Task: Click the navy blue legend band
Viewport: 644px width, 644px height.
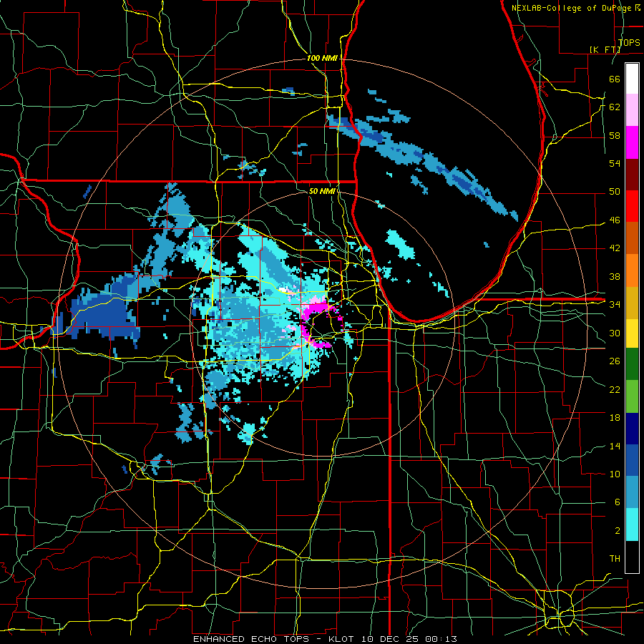Action: pyautogui.click(x=632, y=429)
